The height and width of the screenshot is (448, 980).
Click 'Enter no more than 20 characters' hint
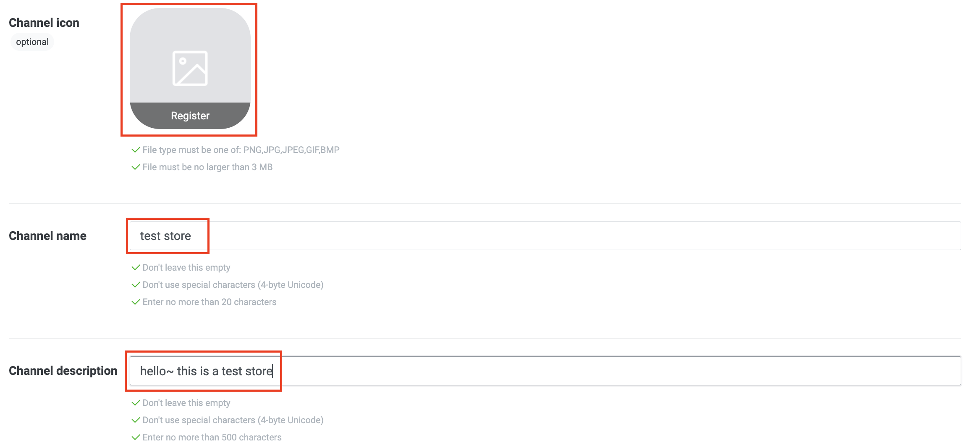coord(210,302)
